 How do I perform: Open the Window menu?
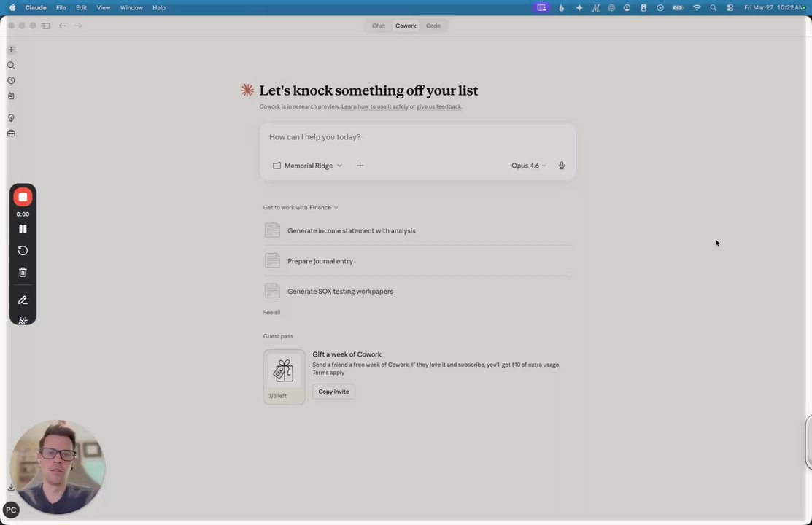pos(131,8)
